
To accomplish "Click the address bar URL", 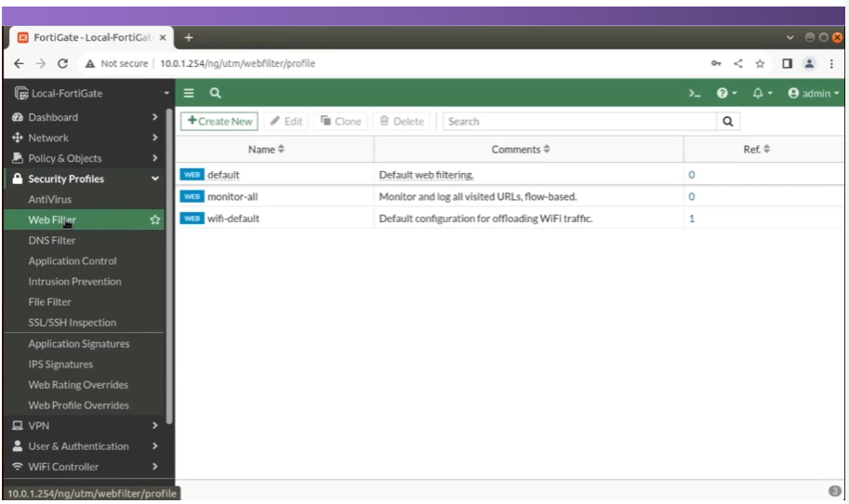I will [238, 63].
